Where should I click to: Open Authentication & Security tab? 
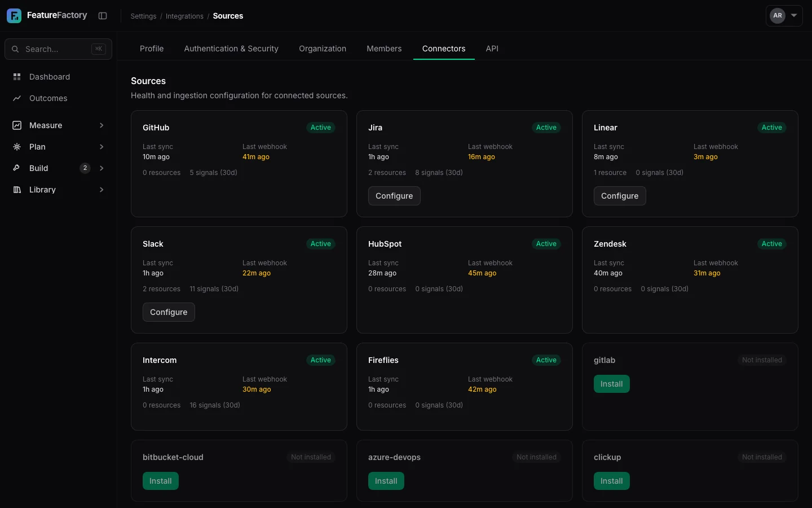coord(231,49)
